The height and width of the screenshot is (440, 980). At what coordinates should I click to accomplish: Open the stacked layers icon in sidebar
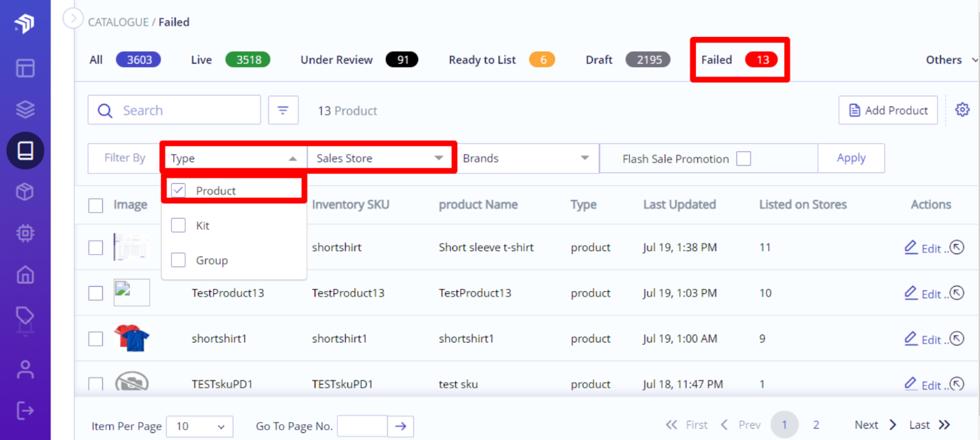coord(26,109)
